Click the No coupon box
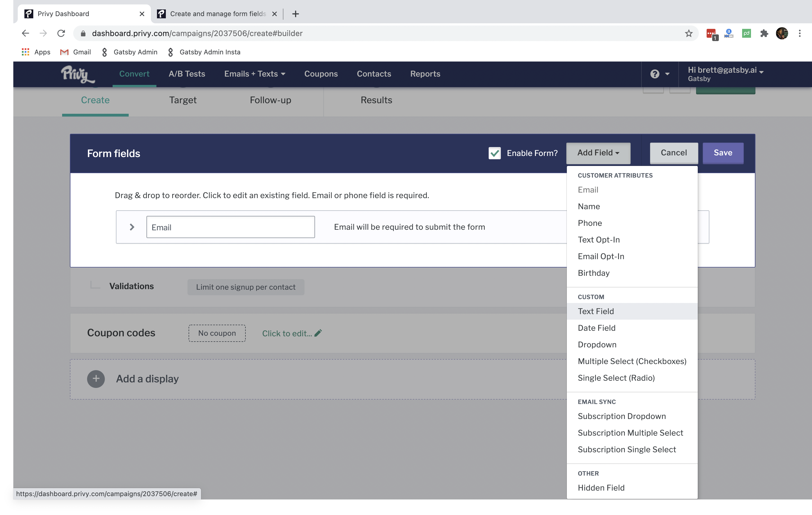The width and height of the screenshot is (812, 515). (x=217, y=333)
